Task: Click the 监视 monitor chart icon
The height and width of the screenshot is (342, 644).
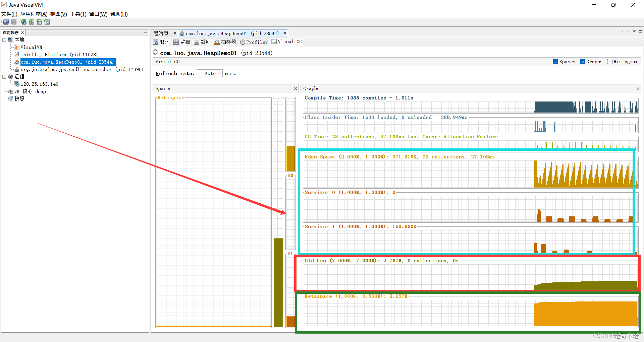Action: [176, 42]
